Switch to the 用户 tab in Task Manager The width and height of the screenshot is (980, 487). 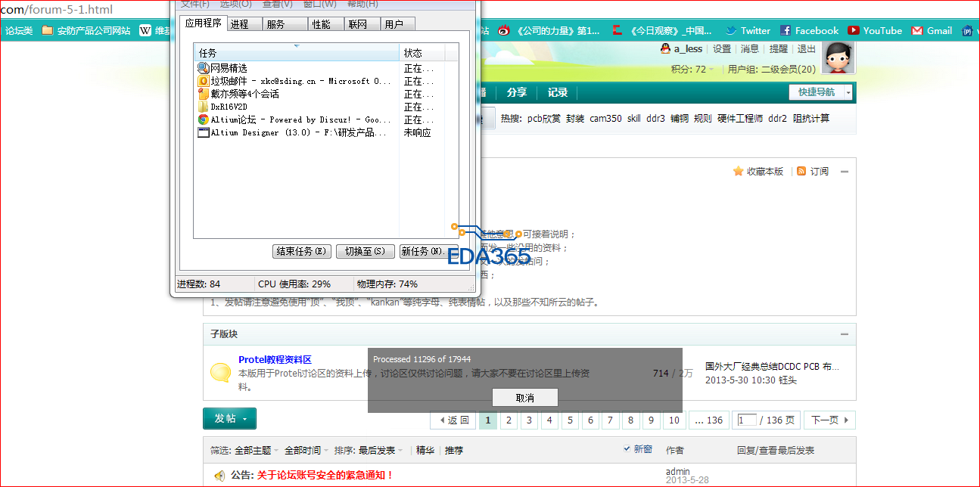pyautogui.click(x=397, y=24)
